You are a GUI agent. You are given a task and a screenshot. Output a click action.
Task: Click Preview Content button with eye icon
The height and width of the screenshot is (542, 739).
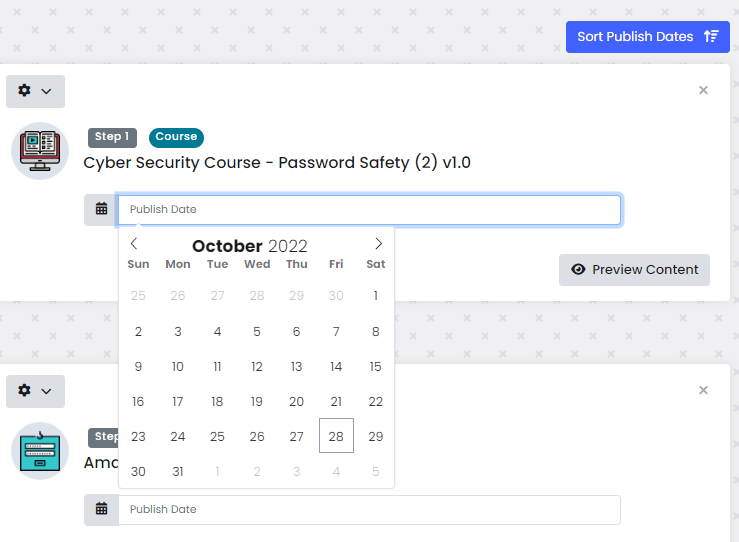(634, 270)
